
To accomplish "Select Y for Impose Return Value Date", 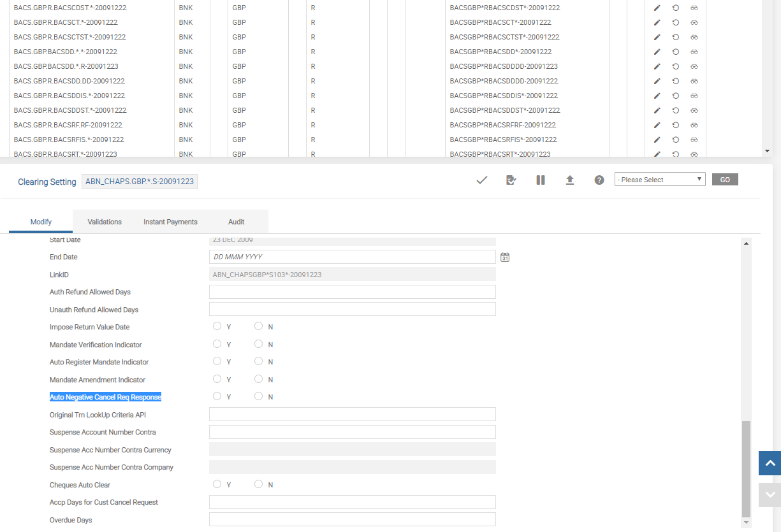I will pos(217,326).
